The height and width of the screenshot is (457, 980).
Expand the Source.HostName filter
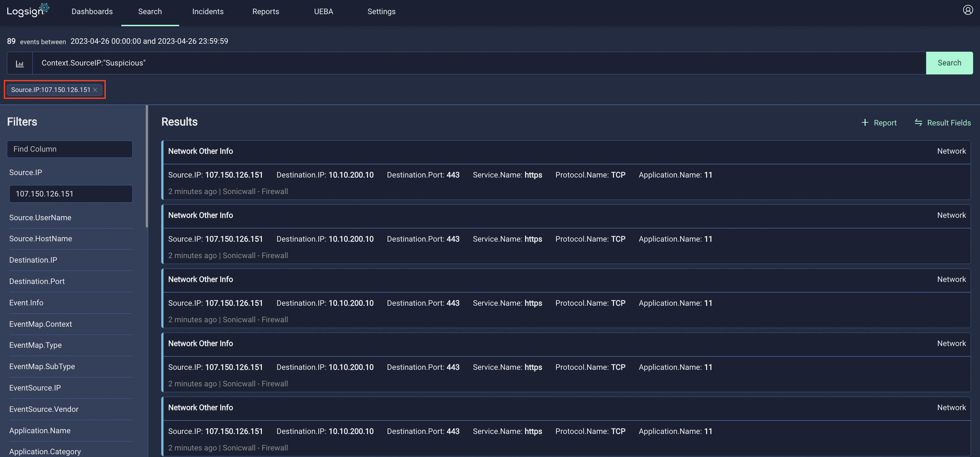pyautogui.click(x=40, y=239)
